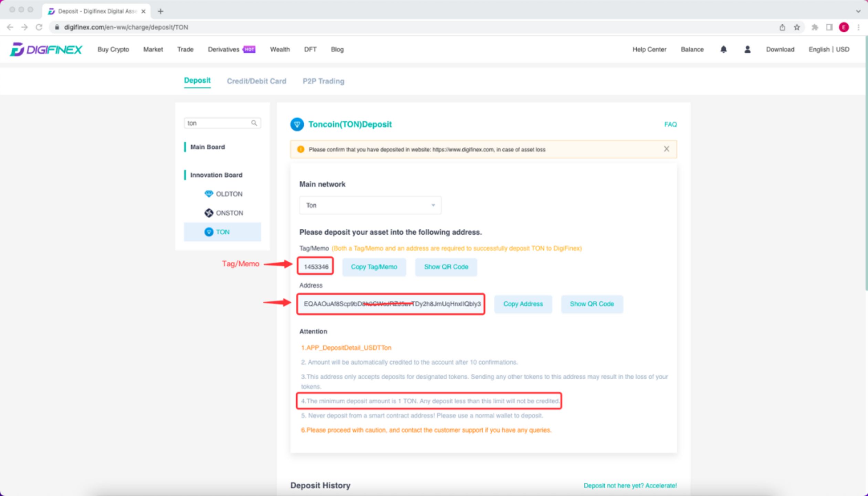Click the 'Deposit History' heading
This screenshot has height=496, width=868.
(x=320, y=485)
